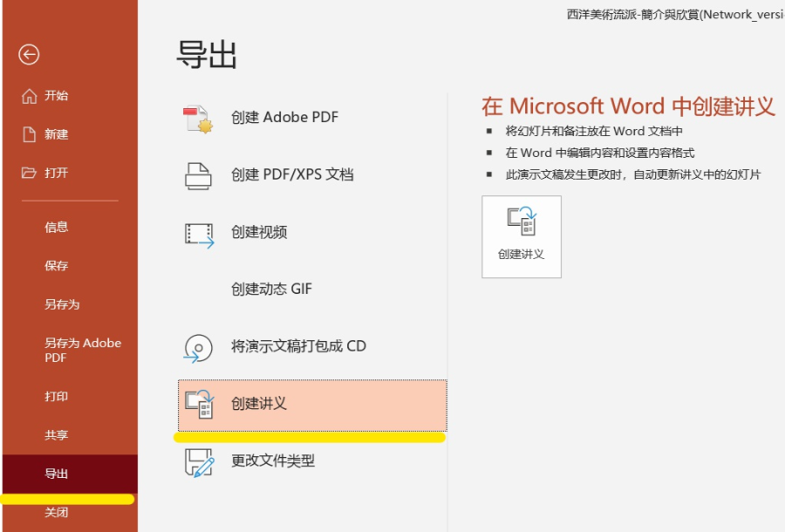Click the home icon beside 开始
Screen dimensions: 785x532
click(29, 96)
